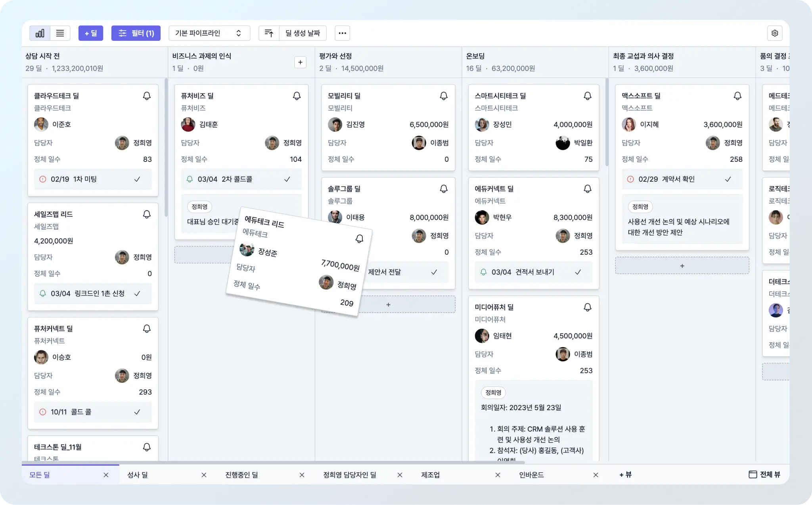This screenshot has width=812, height=505.
Task: Click 상담 시작 전 column vertical scrollbar
Action: pos(166,148)
